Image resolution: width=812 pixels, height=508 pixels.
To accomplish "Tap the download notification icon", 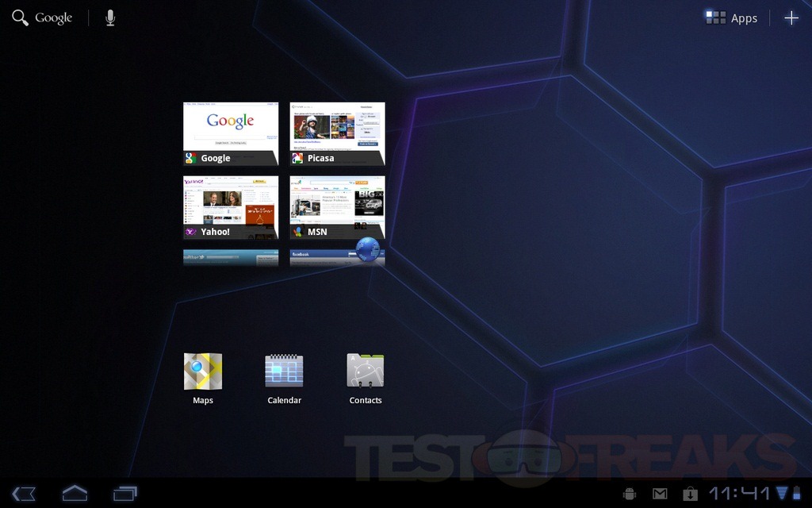I will (690, 494).
